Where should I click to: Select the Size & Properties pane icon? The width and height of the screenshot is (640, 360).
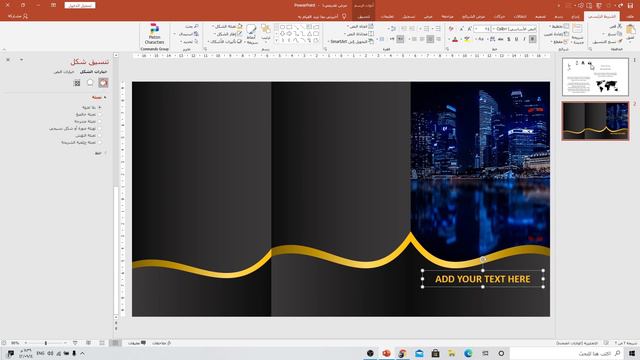(x=77, y=83)
